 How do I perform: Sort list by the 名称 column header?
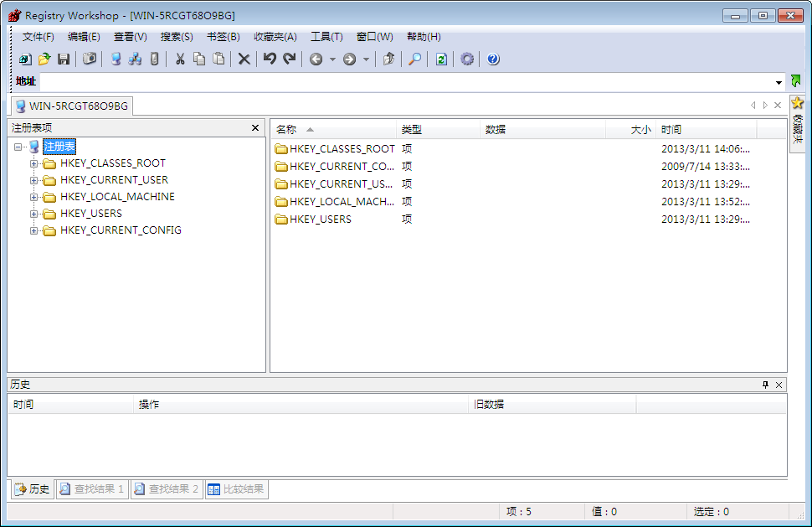[x=333, y=130]
